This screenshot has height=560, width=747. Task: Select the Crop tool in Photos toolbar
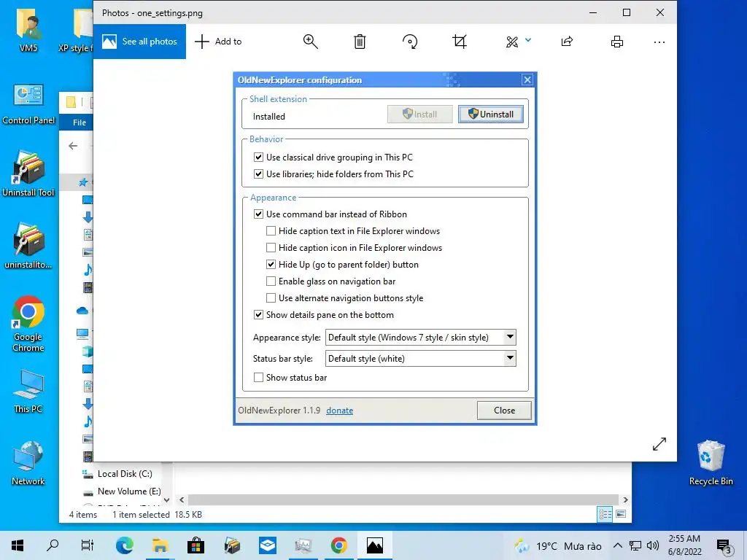click(460, 42)
